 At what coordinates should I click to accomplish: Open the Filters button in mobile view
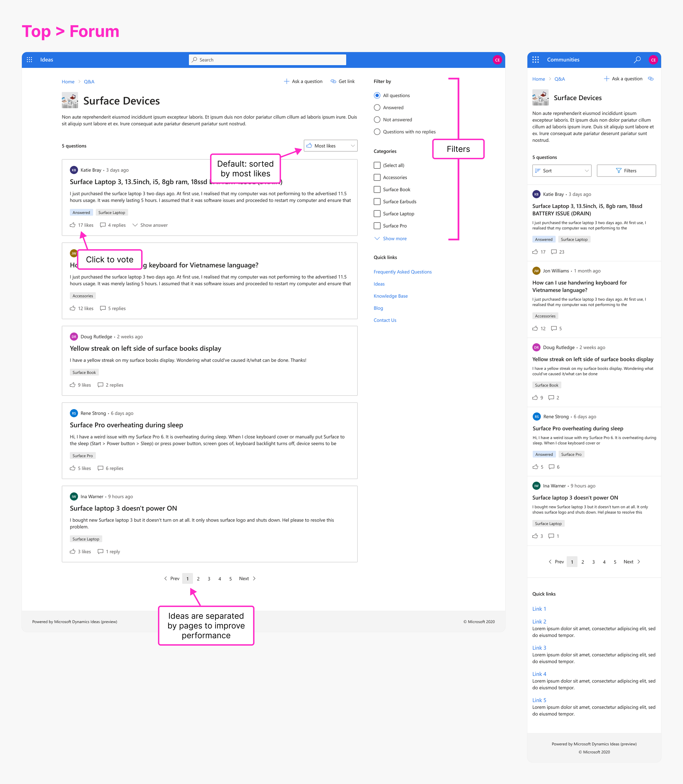point(626,171)
